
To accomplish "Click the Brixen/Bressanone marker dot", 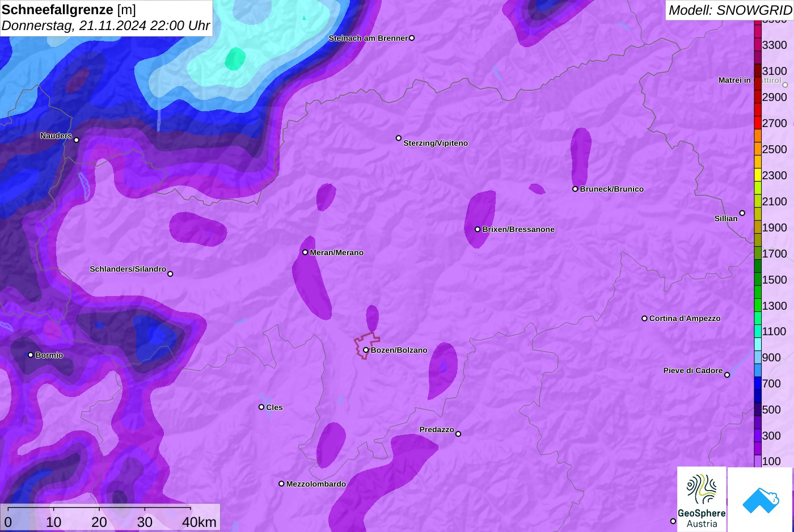I will click(x=478, y=229).
